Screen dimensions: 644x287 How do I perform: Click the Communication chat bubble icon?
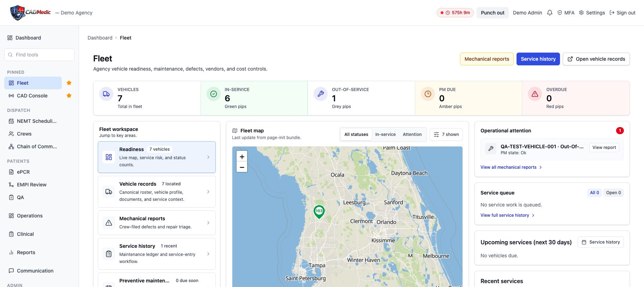11,271
